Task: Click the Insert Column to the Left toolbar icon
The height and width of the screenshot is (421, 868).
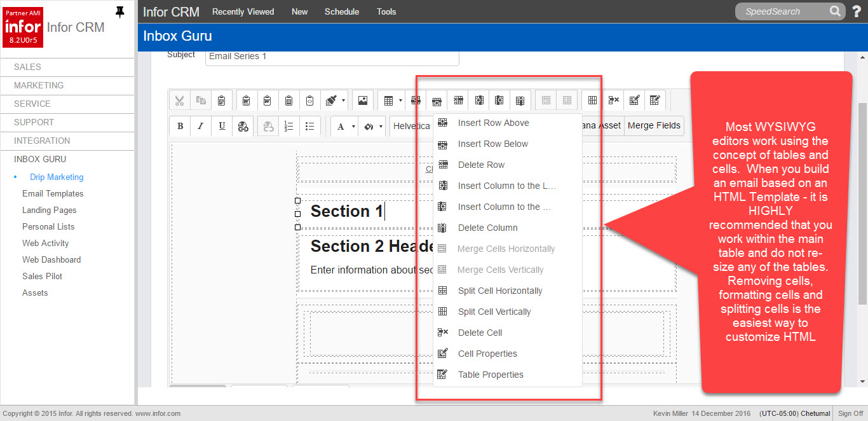Action: [x=478, y=100]
